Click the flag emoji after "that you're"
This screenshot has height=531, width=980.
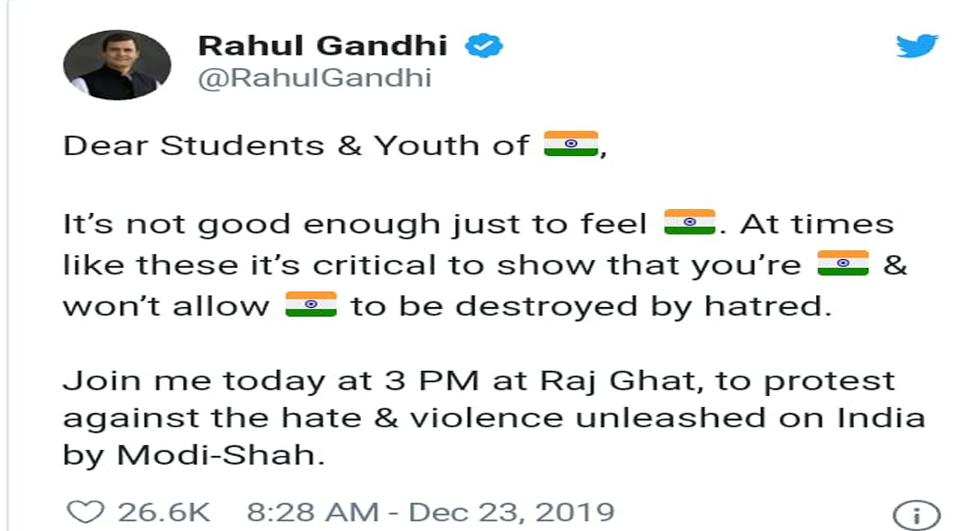coord(843,264)
